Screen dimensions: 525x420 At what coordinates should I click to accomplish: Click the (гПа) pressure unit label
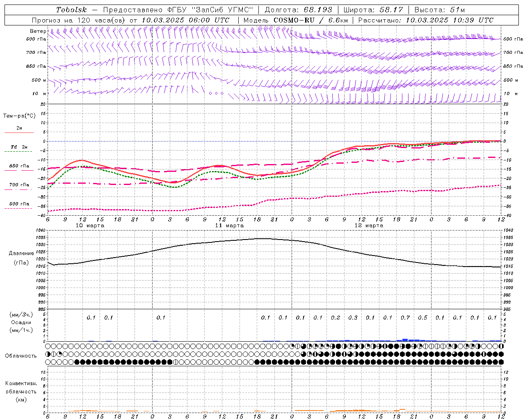pos(21,263)
